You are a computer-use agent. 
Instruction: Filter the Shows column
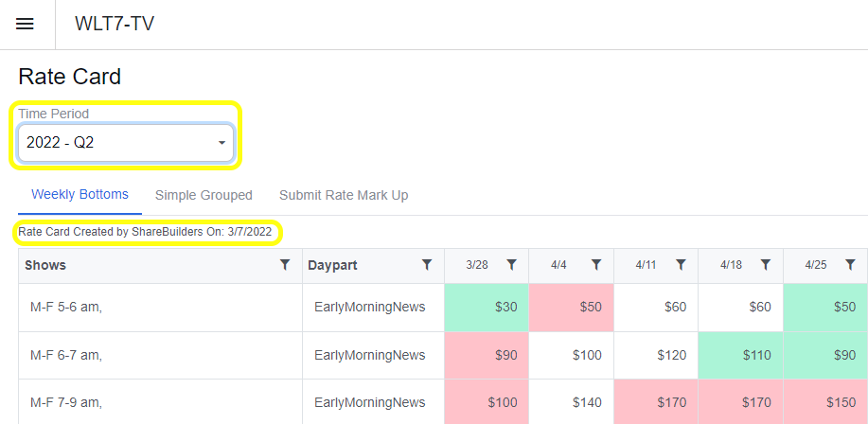tap(285, 265)
